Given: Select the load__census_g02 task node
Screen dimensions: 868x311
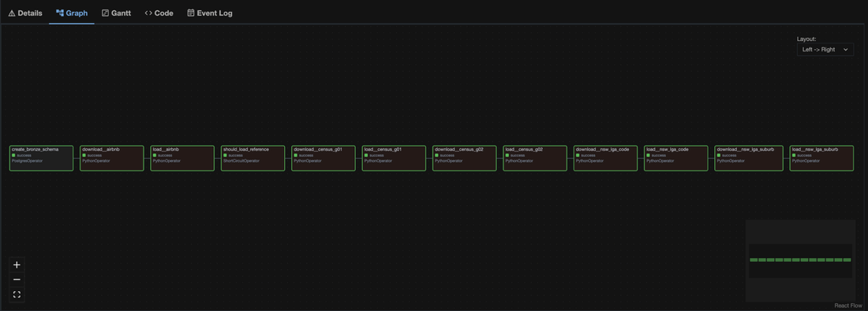Looking at the screenshot, I should (x=535, y=159).
